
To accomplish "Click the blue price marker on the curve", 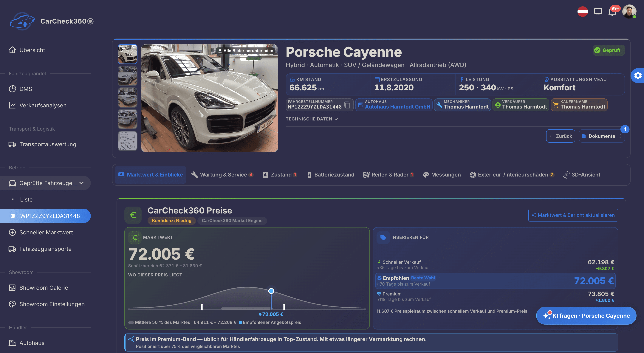I will tap(271, 291).
